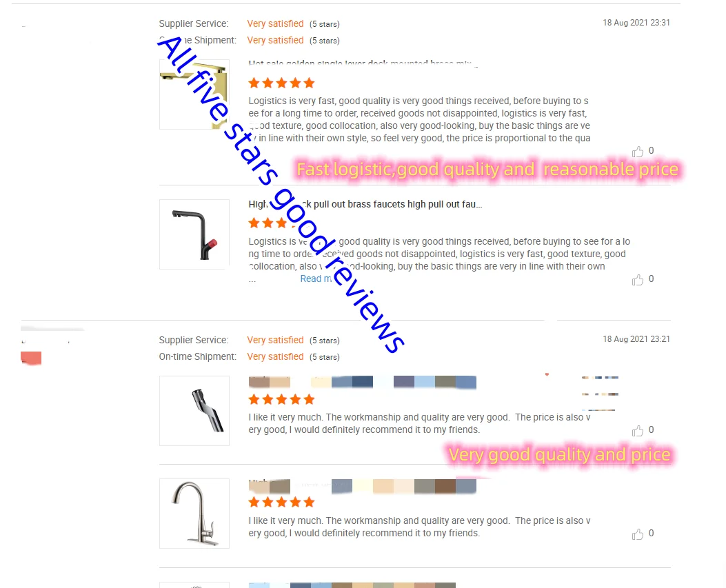Click star rating of curved spout review
The height and width of the screenshot is (588, 726).
point(281,400)
